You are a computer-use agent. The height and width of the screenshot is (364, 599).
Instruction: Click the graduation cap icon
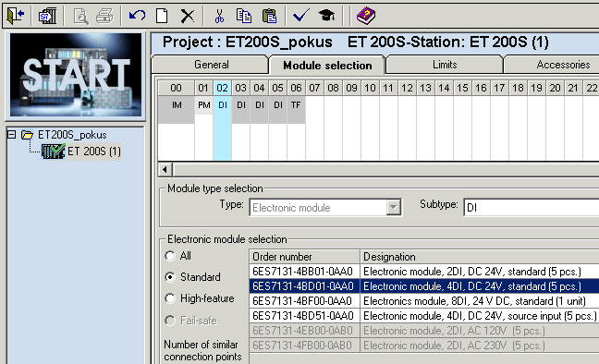(326, 16)
